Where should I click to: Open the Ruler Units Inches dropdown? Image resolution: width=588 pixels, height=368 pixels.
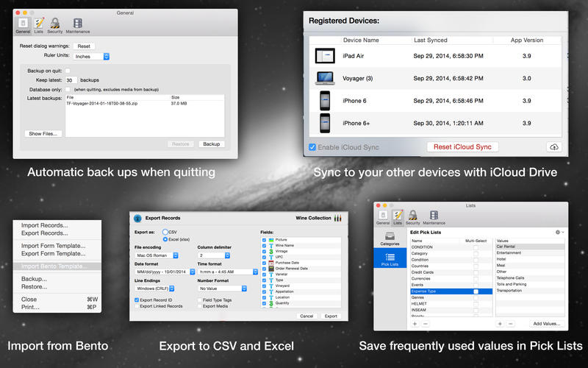(x=91, y=57)
